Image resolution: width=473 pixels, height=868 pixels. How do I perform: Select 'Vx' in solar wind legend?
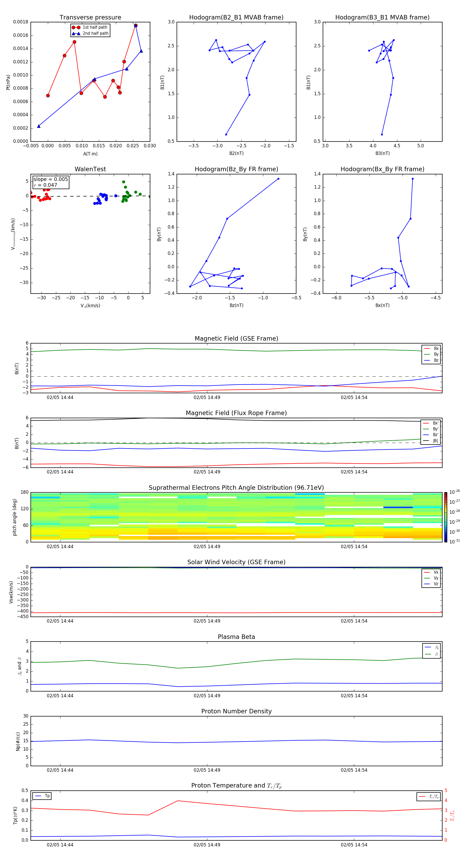pyautogui.click(x=431, y=573)
